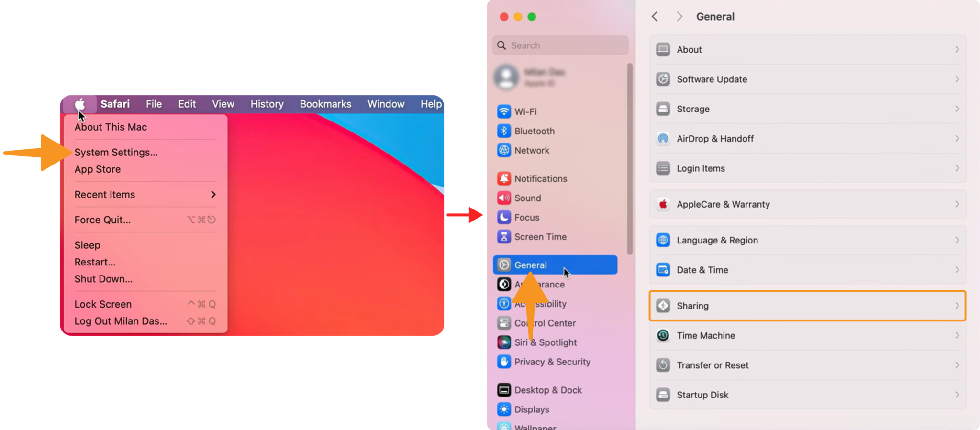980x430 pixels.
Task: Choose Sleep from Apple menu
Action: [87, 245]
